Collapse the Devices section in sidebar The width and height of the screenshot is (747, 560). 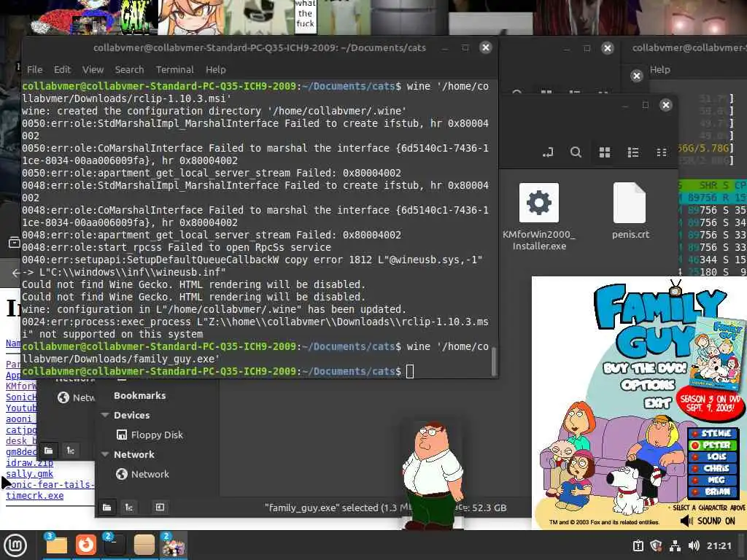(x=105, y=415)
